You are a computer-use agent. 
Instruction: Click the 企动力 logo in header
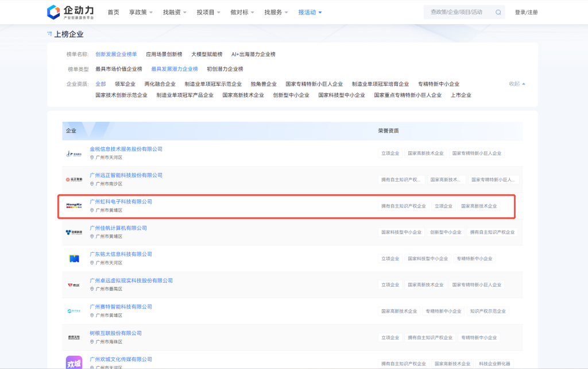[70, 12]
